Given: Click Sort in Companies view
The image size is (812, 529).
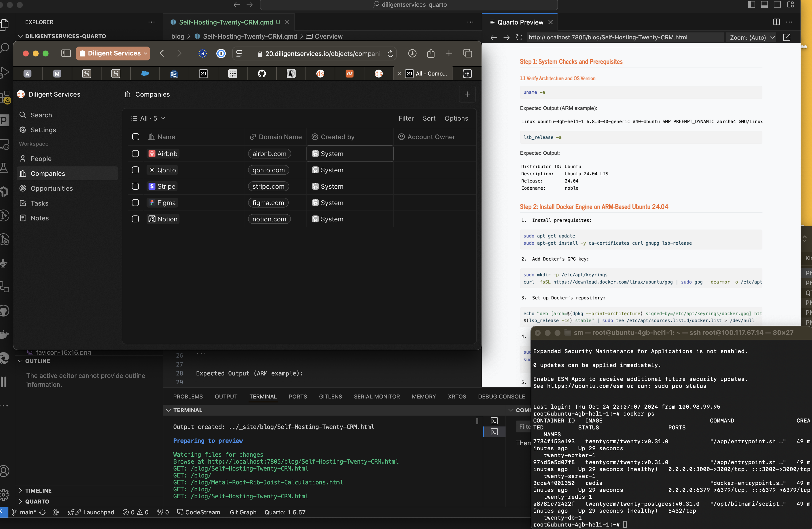Looking at the screenshot, I should 429,118.
